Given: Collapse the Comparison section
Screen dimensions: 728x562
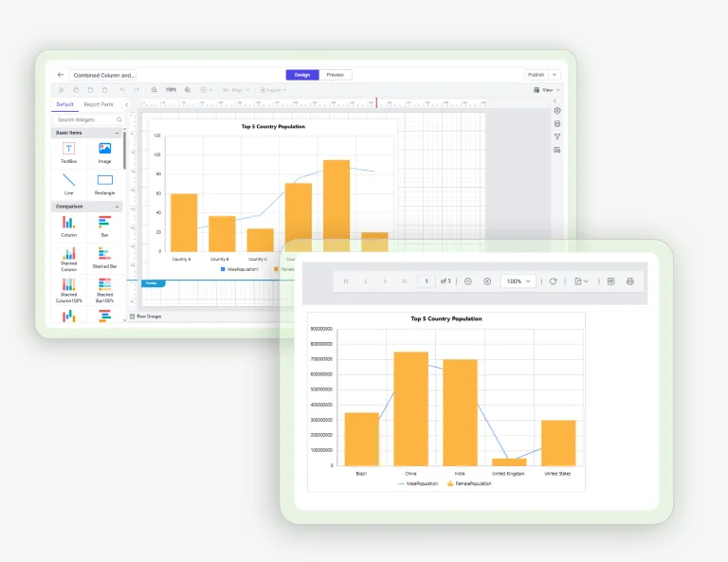Looking at the screenshot, I should 117,207.
